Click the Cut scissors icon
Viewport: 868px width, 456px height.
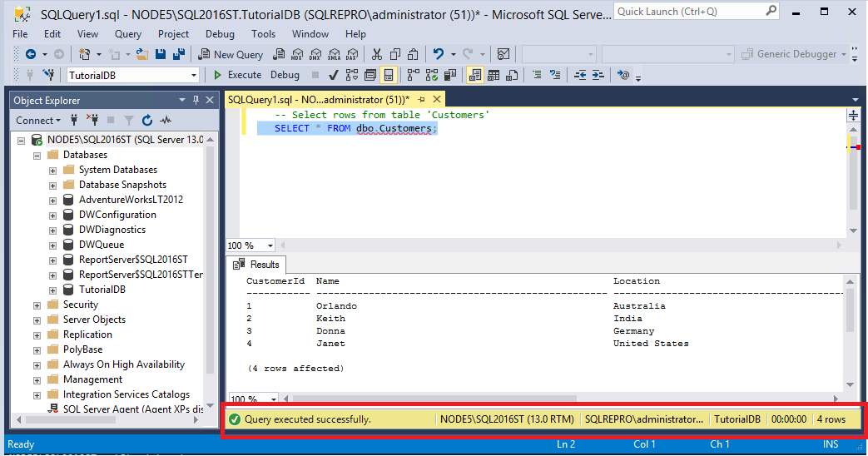[x=377, y=54]
